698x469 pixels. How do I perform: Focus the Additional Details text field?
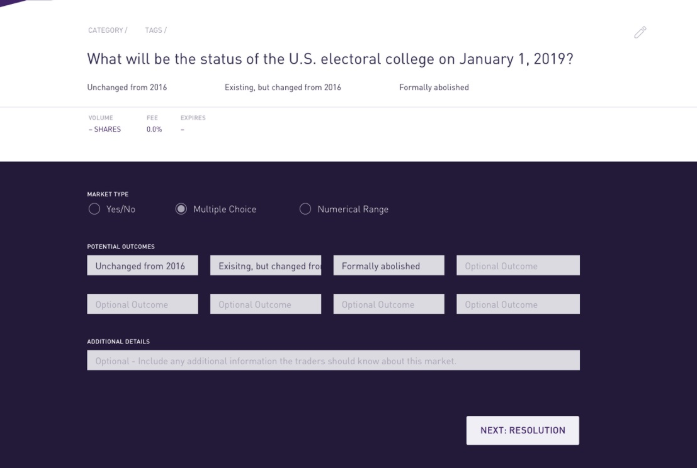point(333,360)
